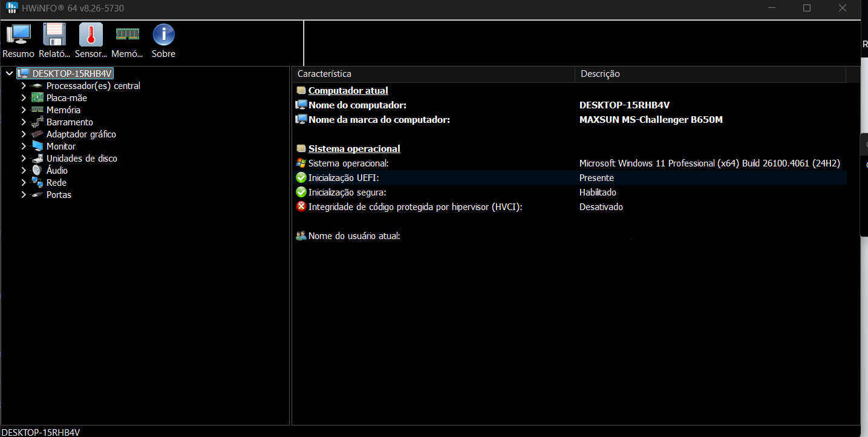Open the Resumo summary toolbar icon
Screen dimensions: 868x437
(x=18, y=41)
